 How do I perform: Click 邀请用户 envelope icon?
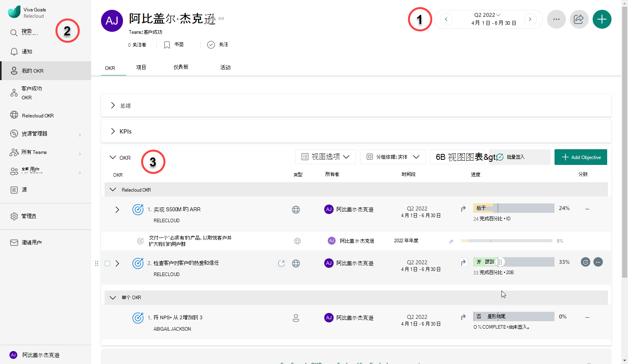point(14,243)
